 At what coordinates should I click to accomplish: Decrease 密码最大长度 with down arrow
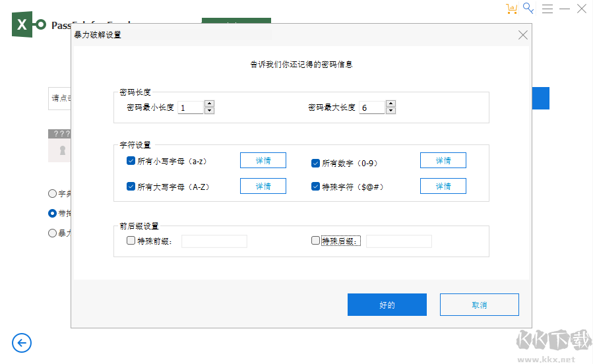click(x=390, y=111)
